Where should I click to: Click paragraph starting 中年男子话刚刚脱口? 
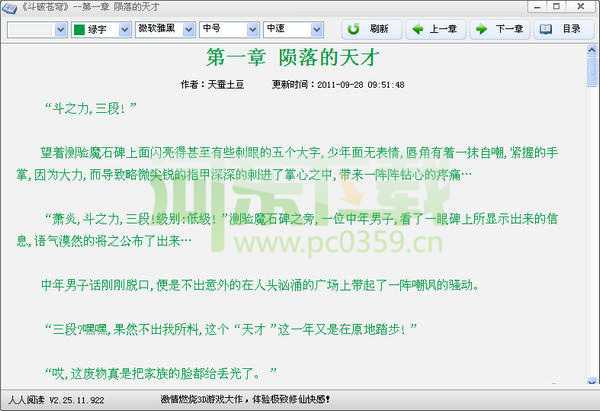pyautogui.click(x=260, y=285)
